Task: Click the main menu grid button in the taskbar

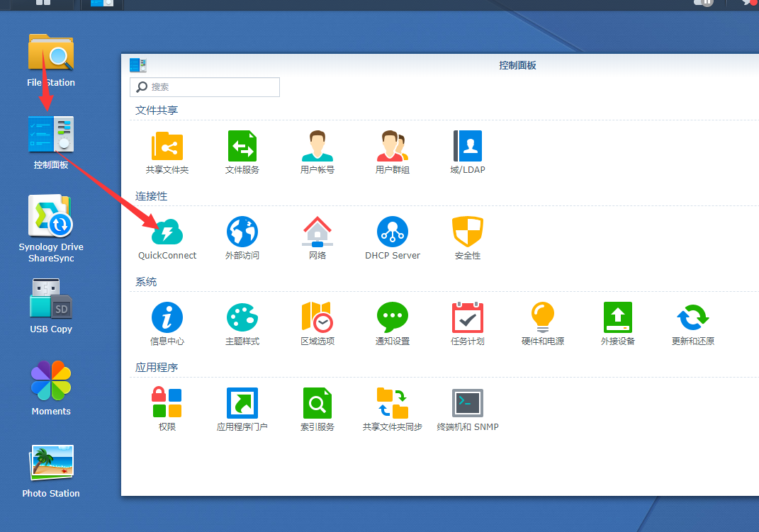Action: (x=43, y=3)
